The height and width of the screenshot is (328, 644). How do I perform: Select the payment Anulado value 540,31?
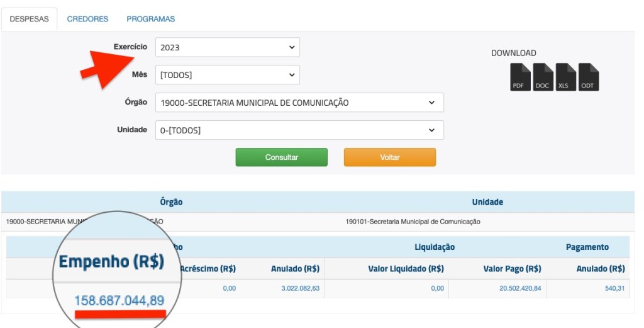[x=612, y=288]
